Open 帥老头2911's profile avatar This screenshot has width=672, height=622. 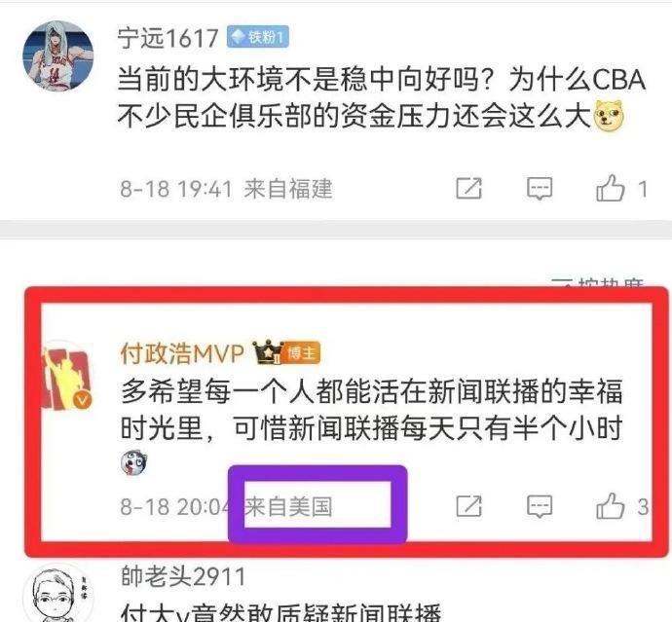[57, 594]
